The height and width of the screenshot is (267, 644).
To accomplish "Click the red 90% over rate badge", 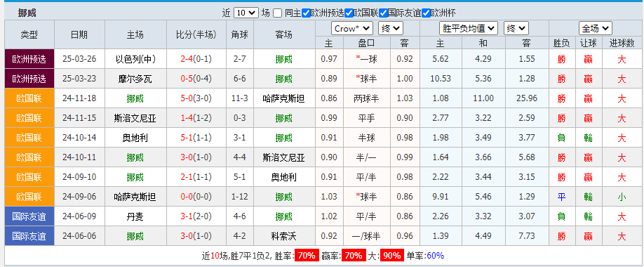I will [392, 256].
